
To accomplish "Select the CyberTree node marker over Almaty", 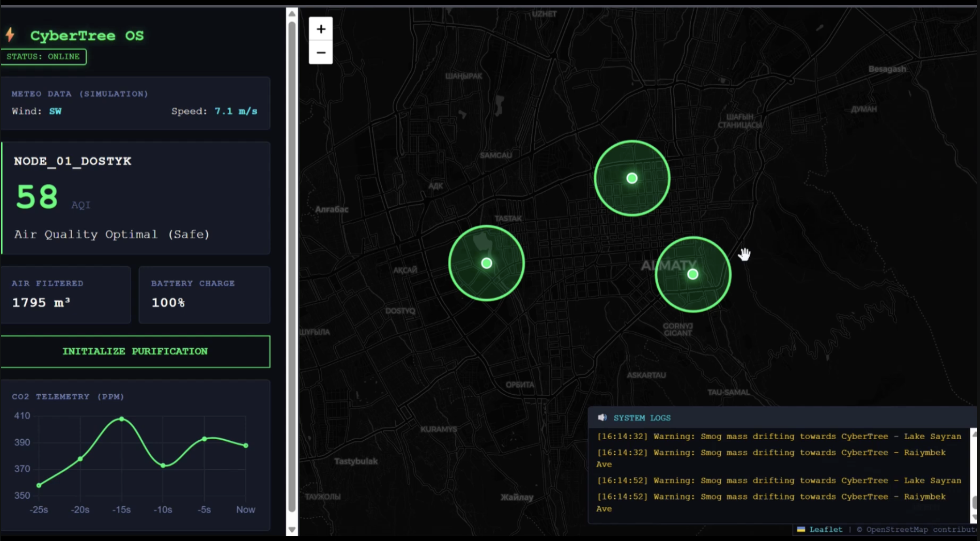I will click(x=693, y=274).
